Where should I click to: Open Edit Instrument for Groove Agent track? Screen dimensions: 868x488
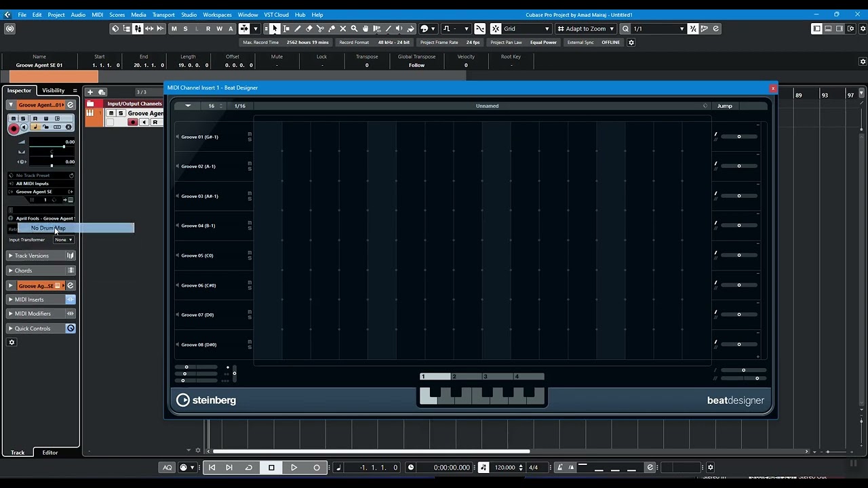pyautogui.click(x=70, y=105)
